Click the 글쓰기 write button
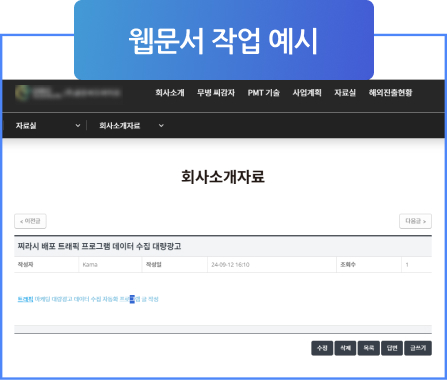The image size is (447, 380). (418, 348)
